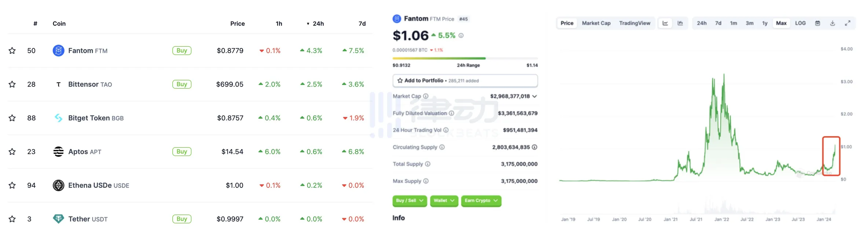This screenshot has width=868, height=230.
Task: Click Buy button for Aptos APT
Action: pos(182,152)
